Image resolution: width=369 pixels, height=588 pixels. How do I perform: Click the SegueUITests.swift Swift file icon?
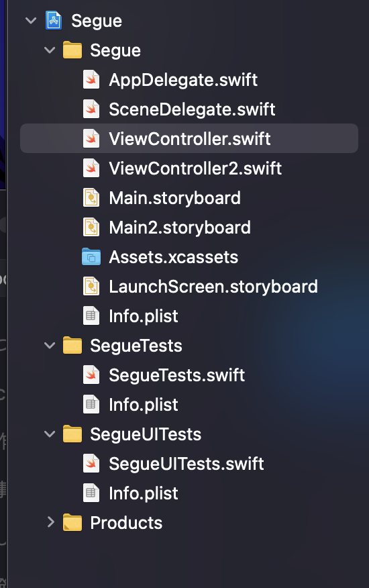click(91, 464)
